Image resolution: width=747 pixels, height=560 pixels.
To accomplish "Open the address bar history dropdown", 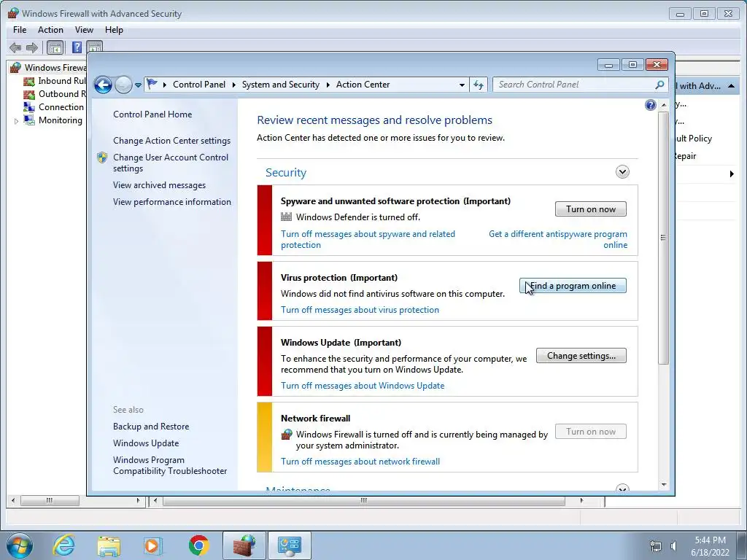I will (462, 85).
